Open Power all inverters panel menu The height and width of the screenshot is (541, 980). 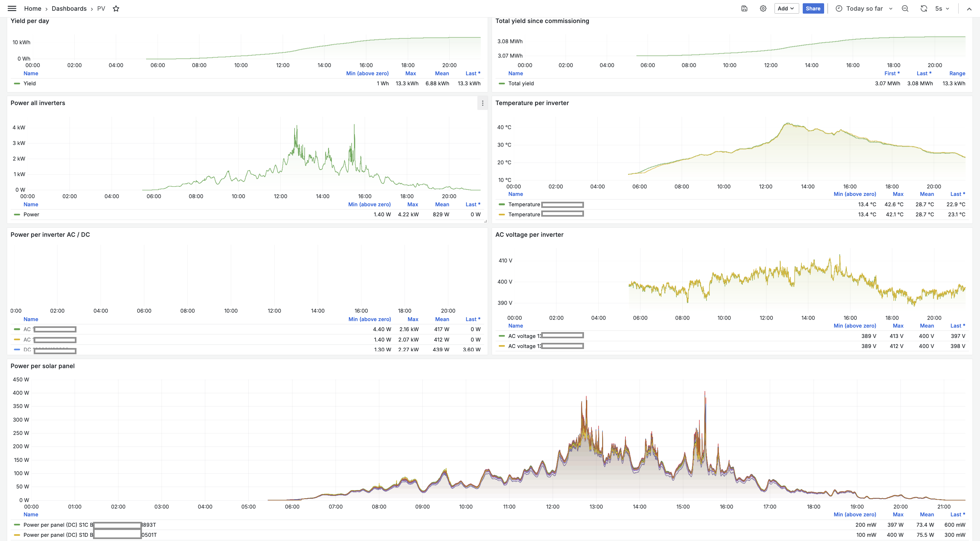483,103
